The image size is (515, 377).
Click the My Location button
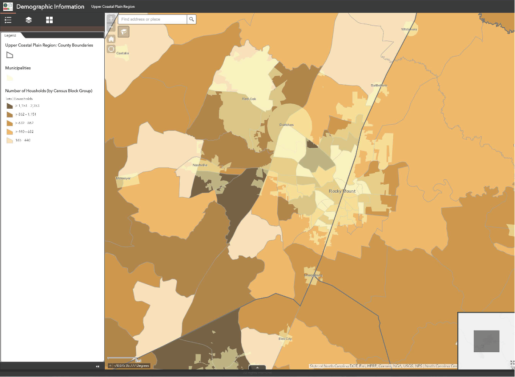point(111,49)
